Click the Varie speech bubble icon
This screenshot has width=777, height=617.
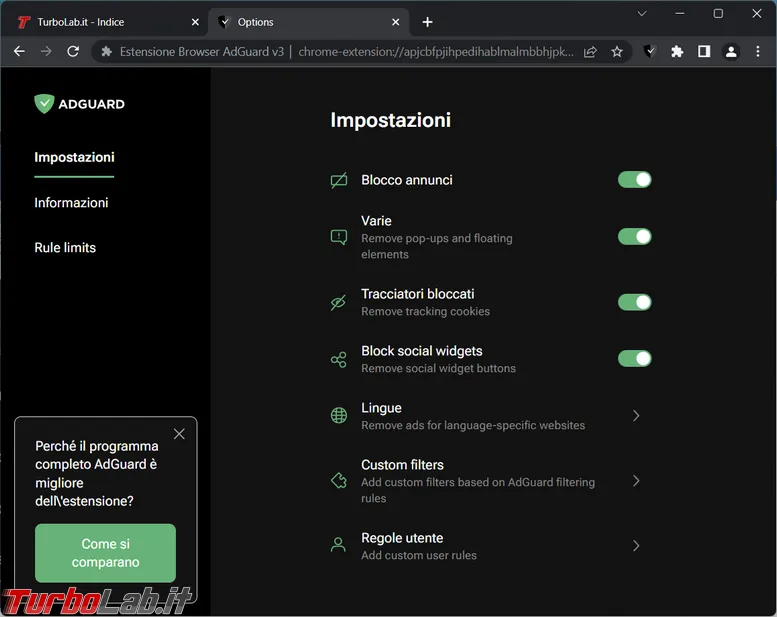[x=339, y=237]
